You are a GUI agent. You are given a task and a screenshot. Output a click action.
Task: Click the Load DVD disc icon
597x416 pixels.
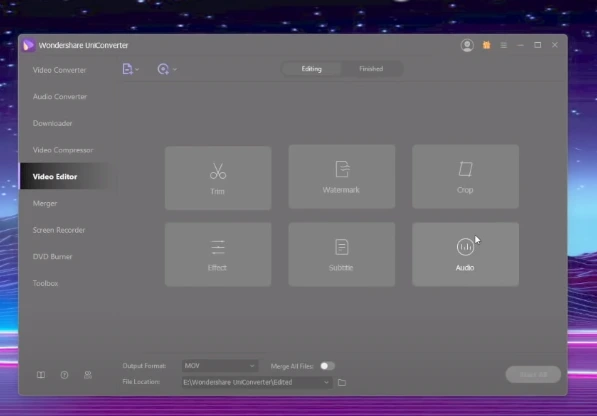coord(163,69)
